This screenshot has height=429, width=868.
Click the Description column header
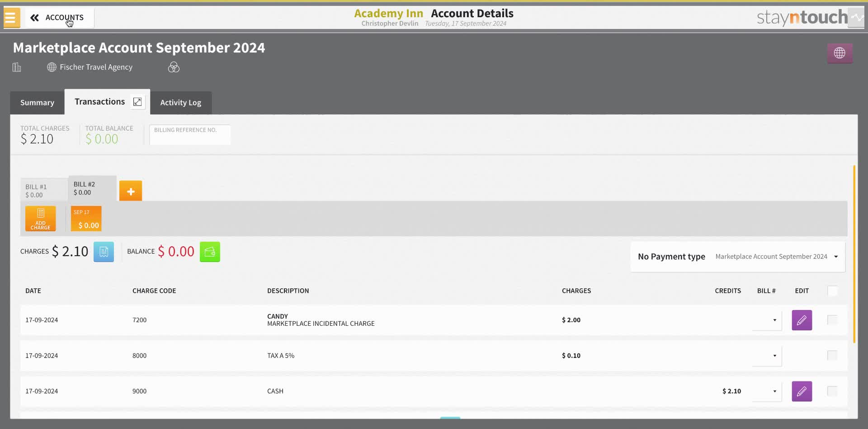[288, 291]
